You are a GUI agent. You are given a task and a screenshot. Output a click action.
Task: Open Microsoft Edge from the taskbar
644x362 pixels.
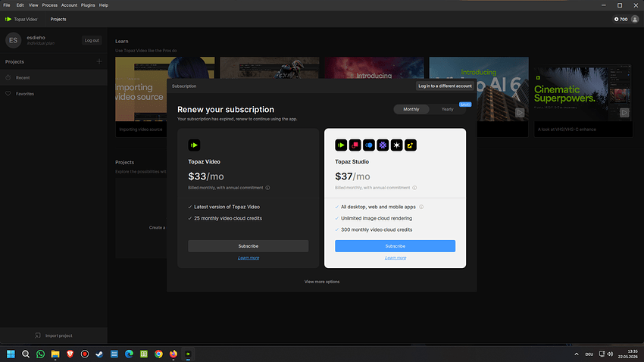[129, 354]
